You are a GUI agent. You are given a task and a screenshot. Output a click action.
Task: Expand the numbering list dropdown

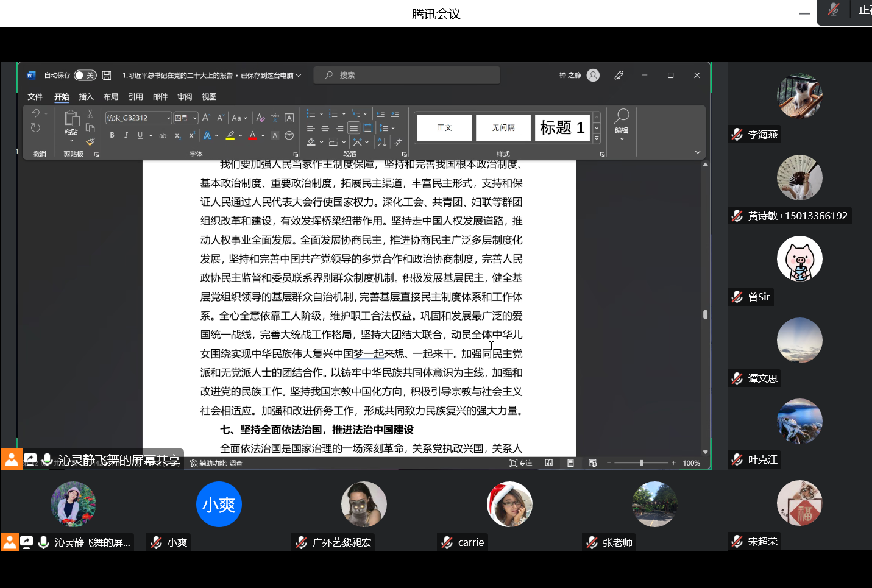(x=344, y=113)
